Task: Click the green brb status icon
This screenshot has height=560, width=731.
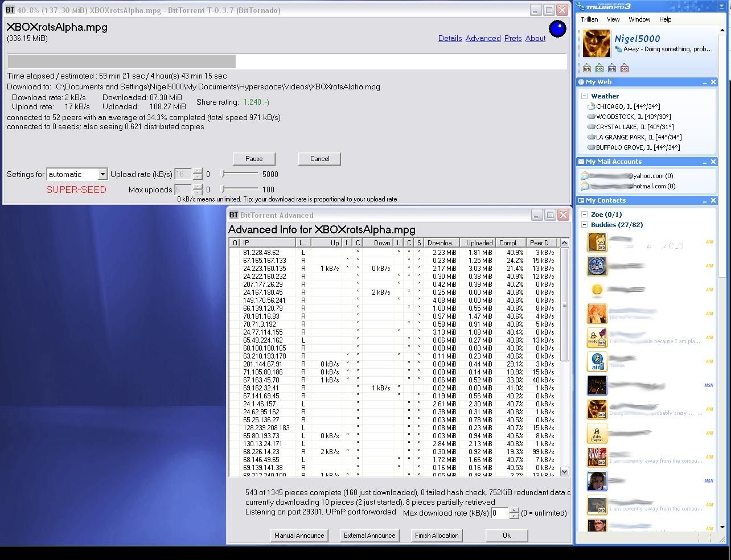Action: 599,68
